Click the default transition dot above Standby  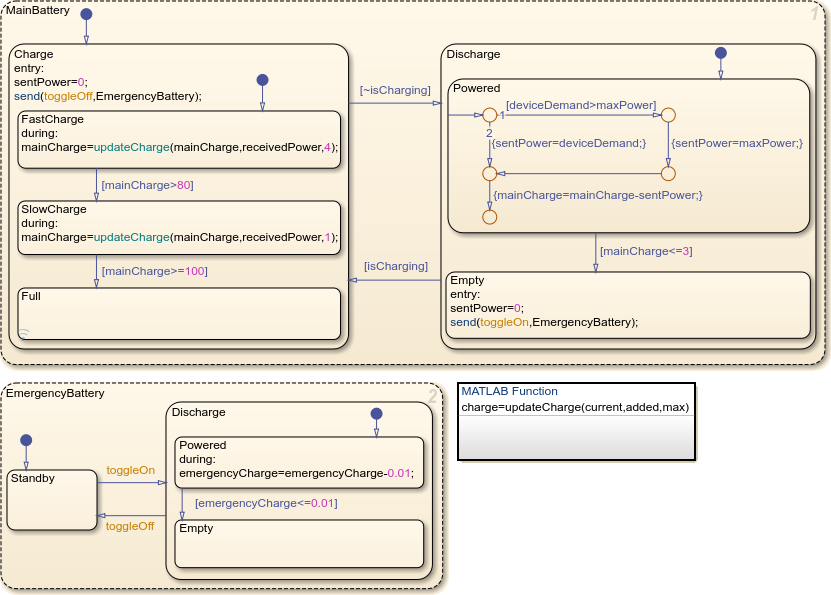[x=27, y=440]
